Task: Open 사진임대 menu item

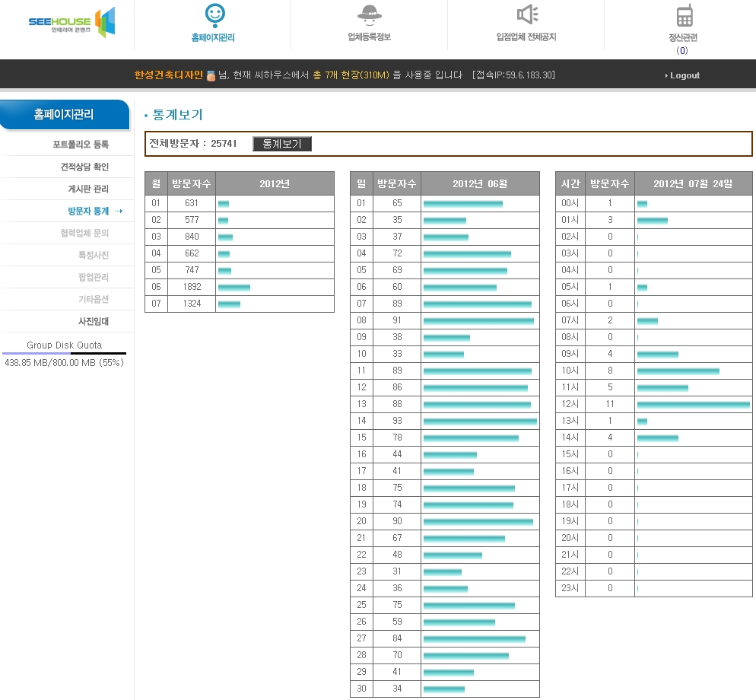Action: coord(93,321)
